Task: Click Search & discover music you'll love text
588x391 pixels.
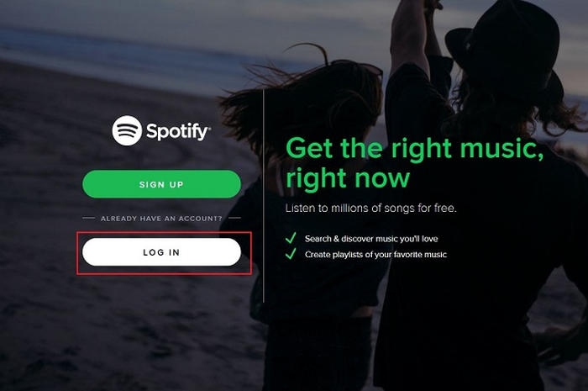Action: click(x=371, y=239)
